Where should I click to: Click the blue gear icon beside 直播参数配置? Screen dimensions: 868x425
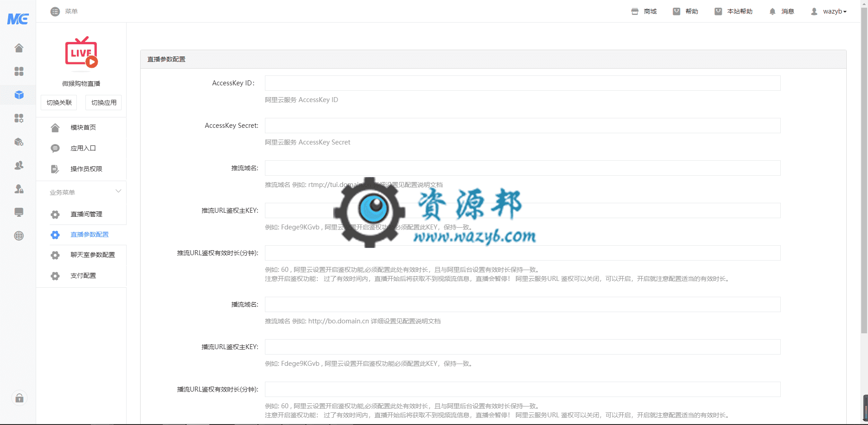click(x=55, y=235)
